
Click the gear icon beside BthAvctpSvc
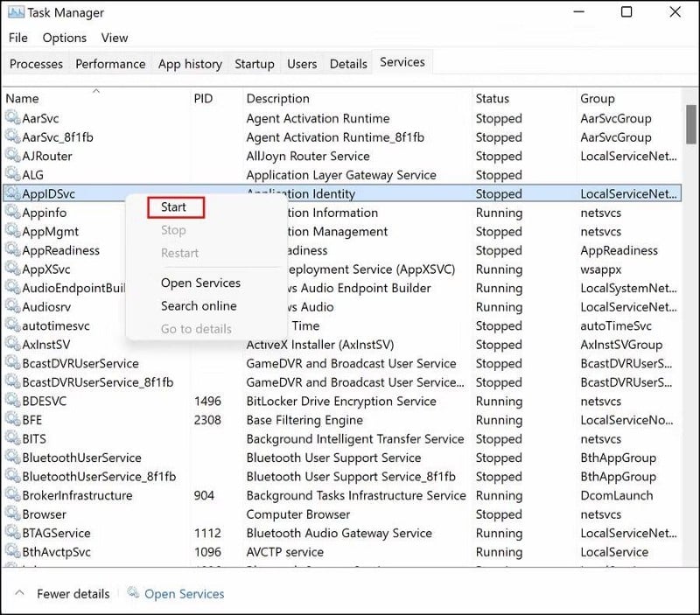(12, 551)
